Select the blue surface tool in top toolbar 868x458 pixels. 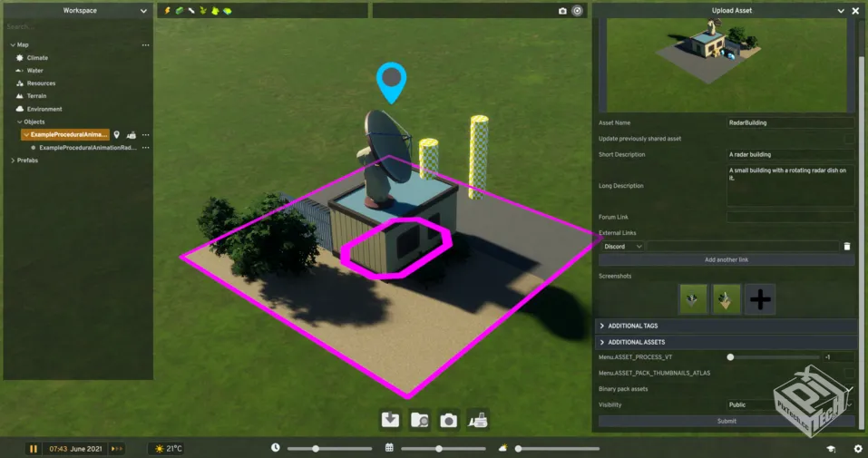pos(228,11)
